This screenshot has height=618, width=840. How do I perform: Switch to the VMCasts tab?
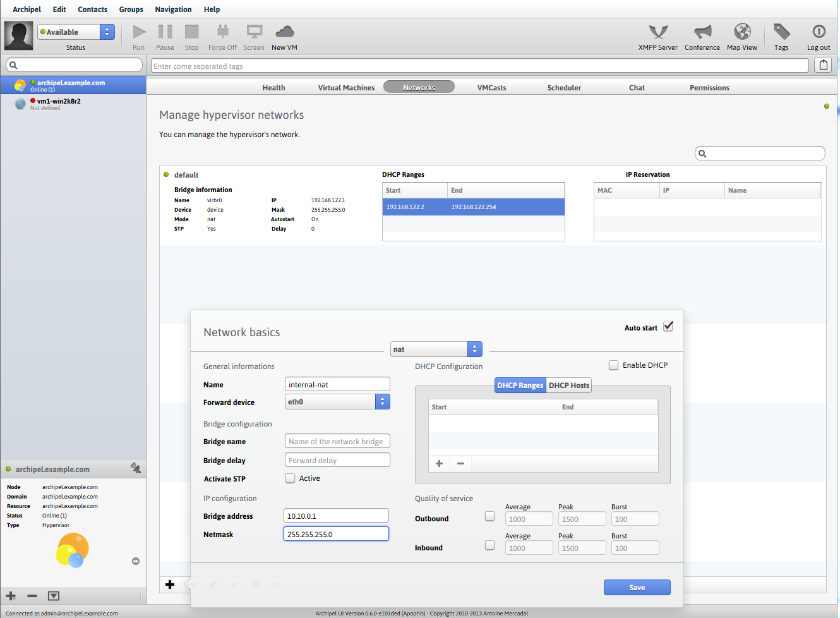pyautogui.click(x=492, y=88)
